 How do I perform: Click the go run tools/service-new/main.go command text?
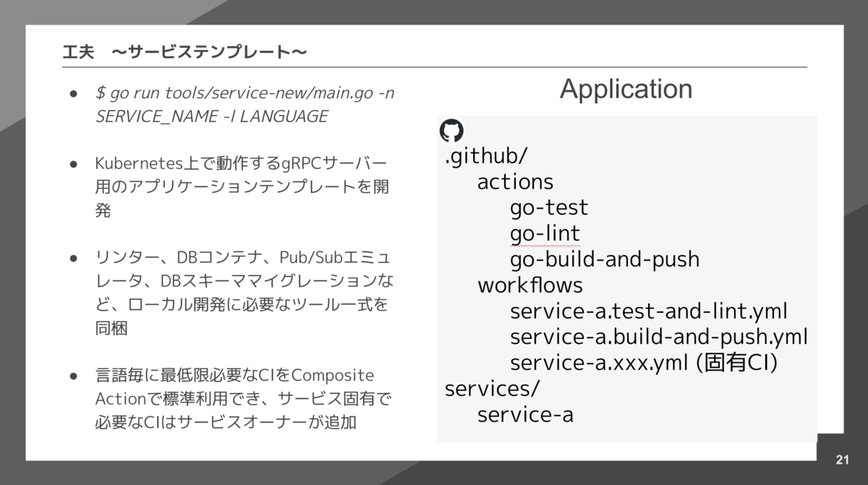click(x=245, y=93)
